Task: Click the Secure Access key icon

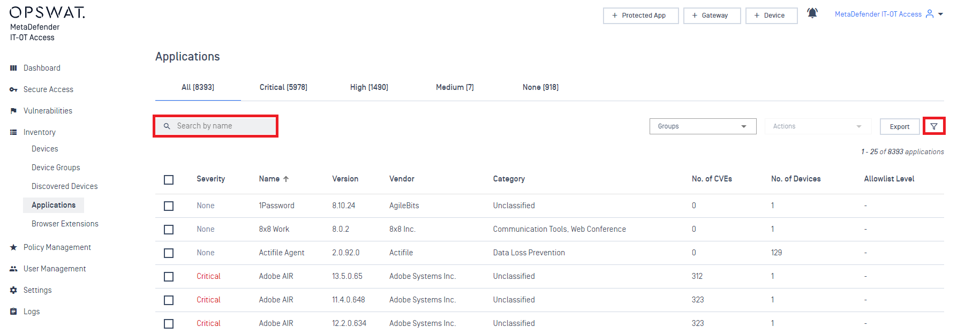Action: click(13, 89)
